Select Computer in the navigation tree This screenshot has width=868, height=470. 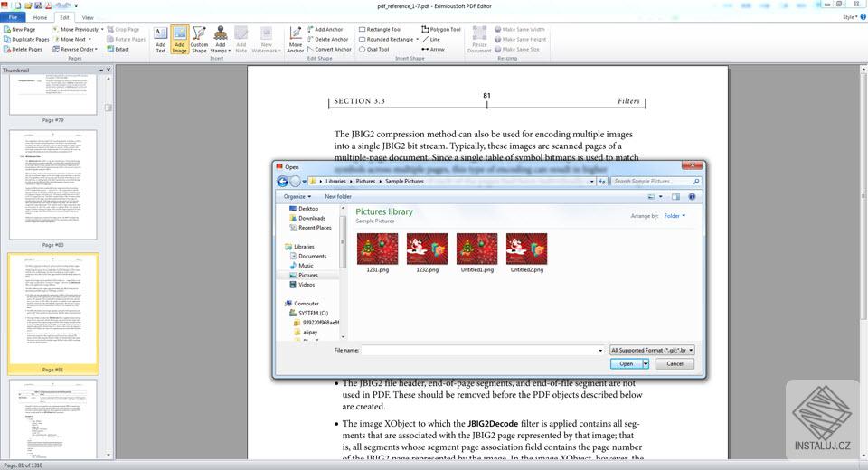(302, 304)
